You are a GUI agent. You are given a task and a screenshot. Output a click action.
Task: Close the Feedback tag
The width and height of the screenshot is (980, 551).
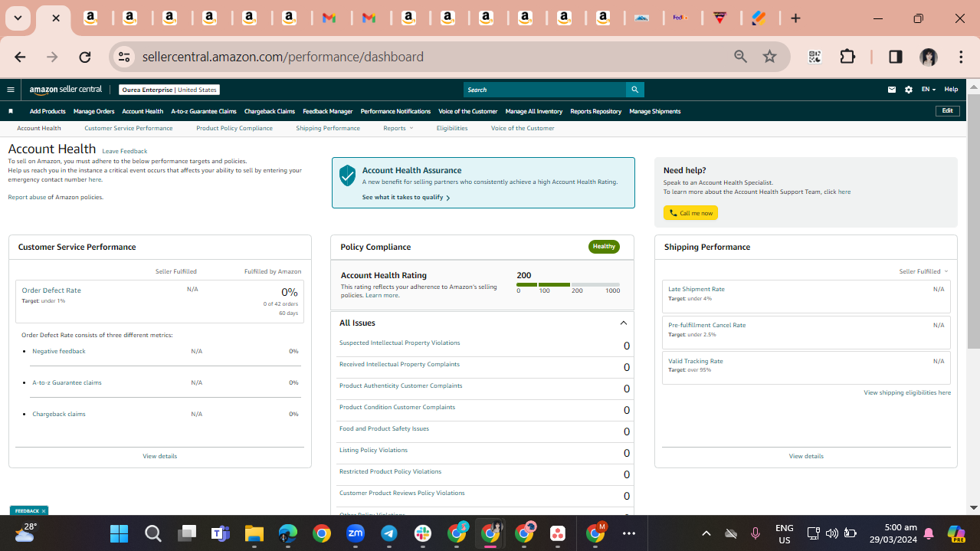point(44,511)
